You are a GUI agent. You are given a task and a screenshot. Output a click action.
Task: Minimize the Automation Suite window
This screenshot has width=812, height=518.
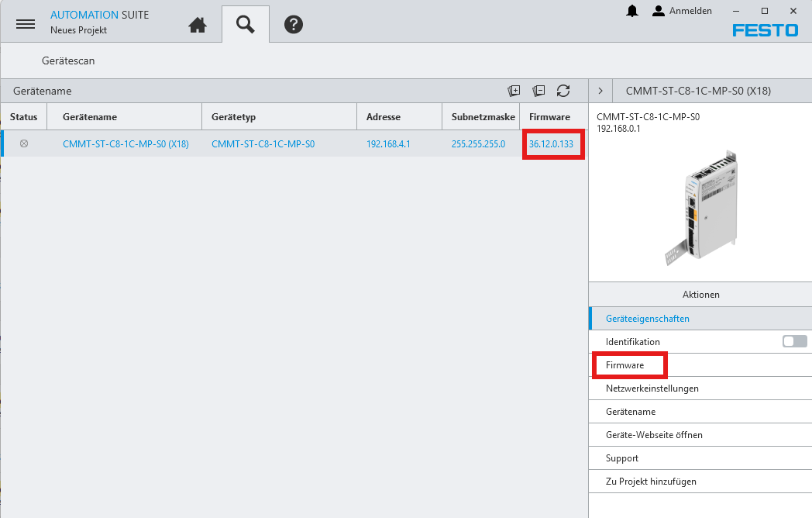(736, 11)
